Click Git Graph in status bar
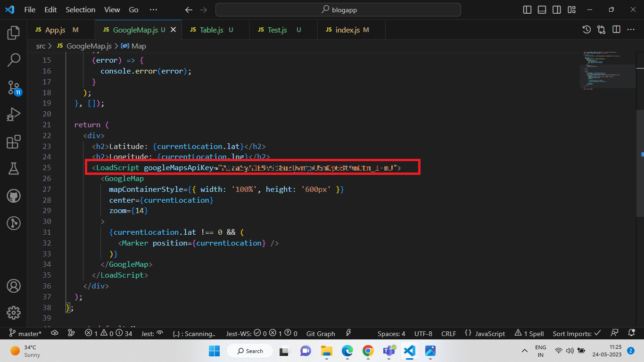The image size is (644, 362). (321, 334)
